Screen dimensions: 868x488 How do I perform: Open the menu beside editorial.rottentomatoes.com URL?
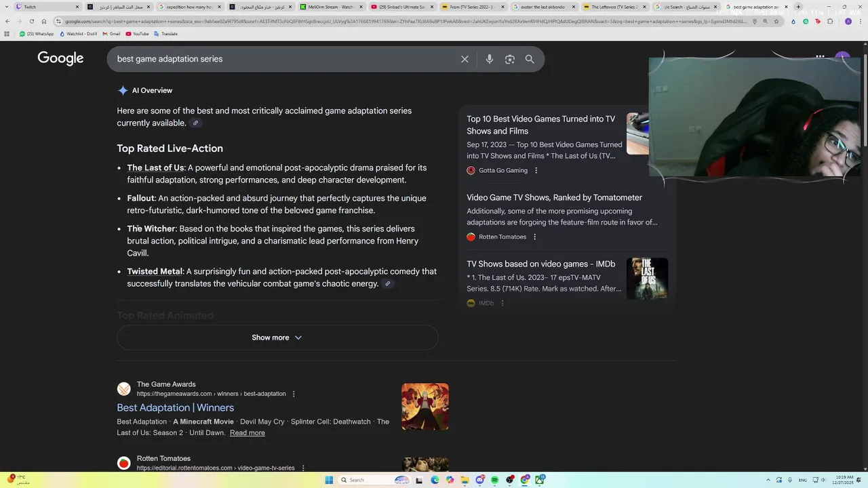302,468
